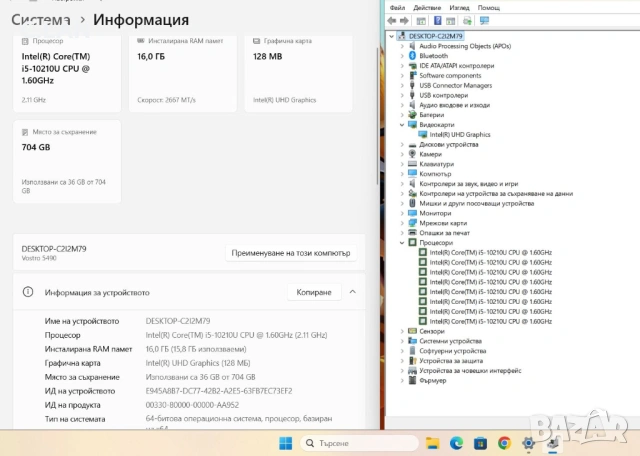Open the Графична карта card

tap(298, 73)
